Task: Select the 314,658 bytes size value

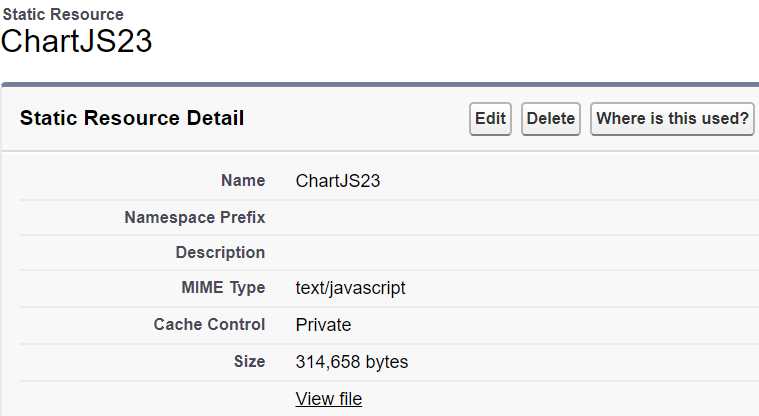Action: click(352, 362)
